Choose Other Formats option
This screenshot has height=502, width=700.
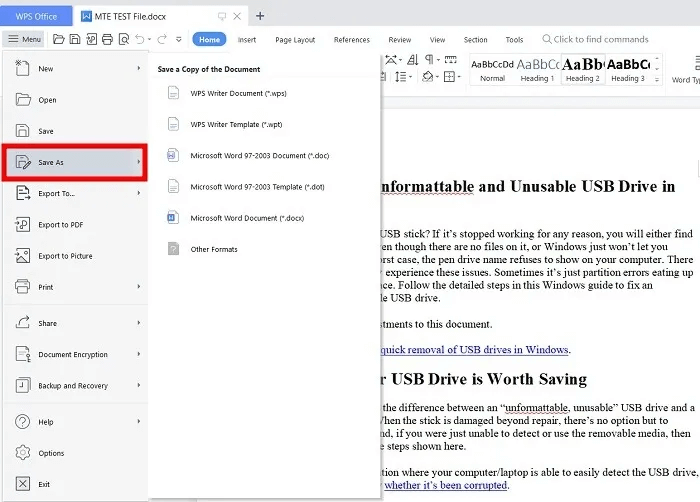pos(264,249)
